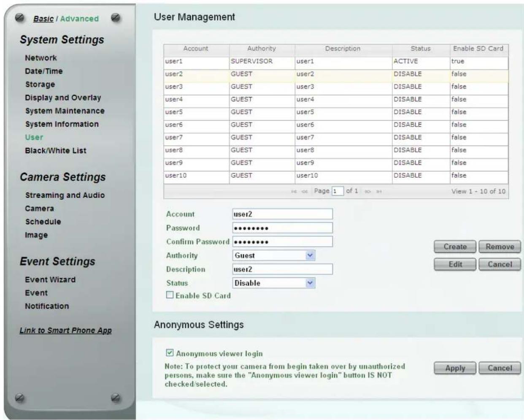Open Black/White List settings
Viewport: 524px width, 420px height.
[55, 150]
